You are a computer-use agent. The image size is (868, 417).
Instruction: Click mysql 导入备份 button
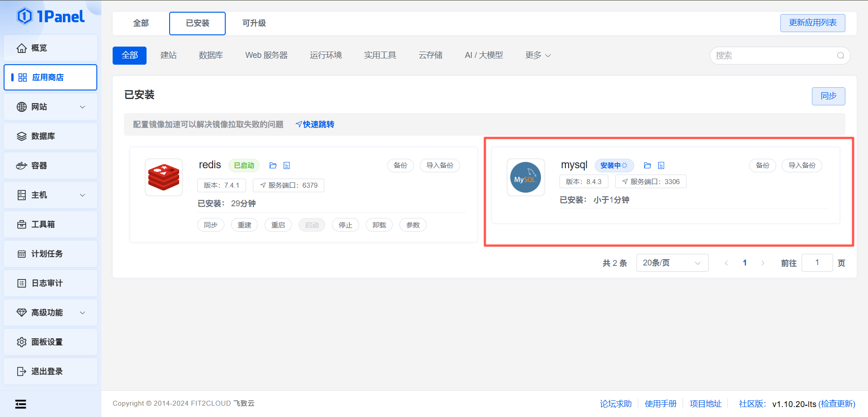802,166
